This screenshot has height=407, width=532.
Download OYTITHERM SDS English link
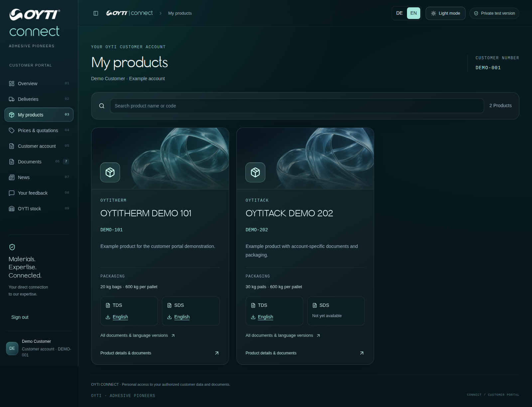[182, 317]
